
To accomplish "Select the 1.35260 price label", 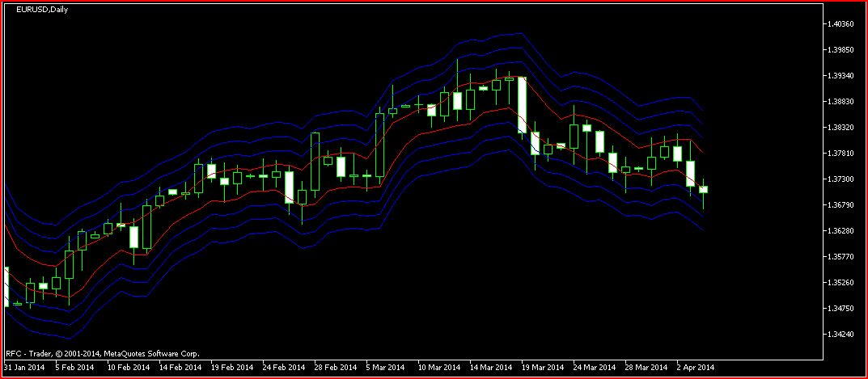I will click(x=840, y=283).
